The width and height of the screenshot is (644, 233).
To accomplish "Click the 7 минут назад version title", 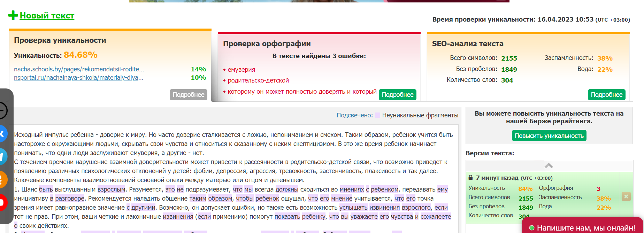I will [497, 178].
